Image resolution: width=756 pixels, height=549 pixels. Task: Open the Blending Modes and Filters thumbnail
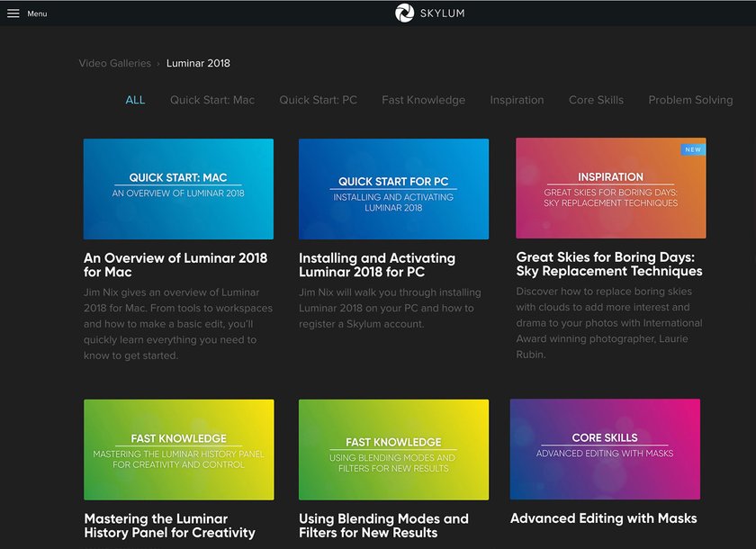click(393, 449)
